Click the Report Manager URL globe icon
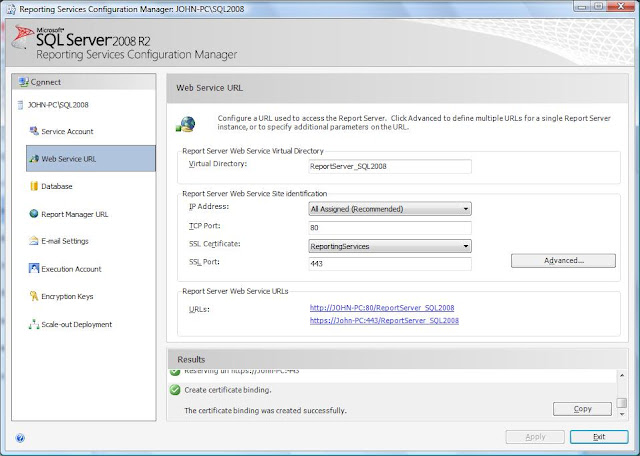640x456 pixels. point(34,214)
